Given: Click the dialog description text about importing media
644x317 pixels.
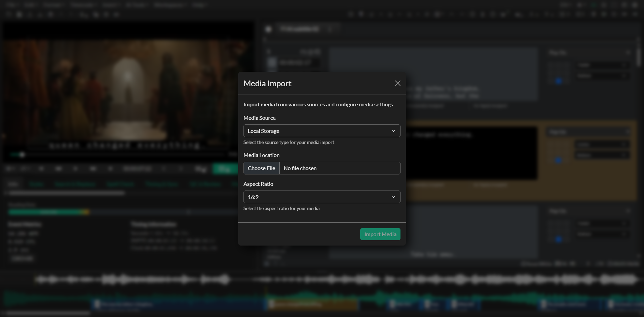Looking at the screenshot, I should click(x=318, y=104).
